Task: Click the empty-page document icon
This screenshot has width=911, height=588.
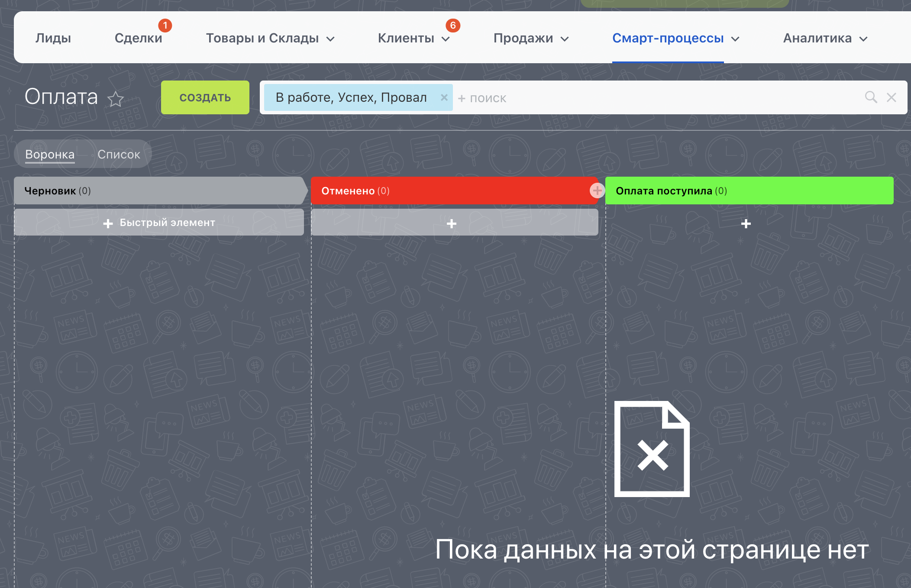Action: [652, 449]
